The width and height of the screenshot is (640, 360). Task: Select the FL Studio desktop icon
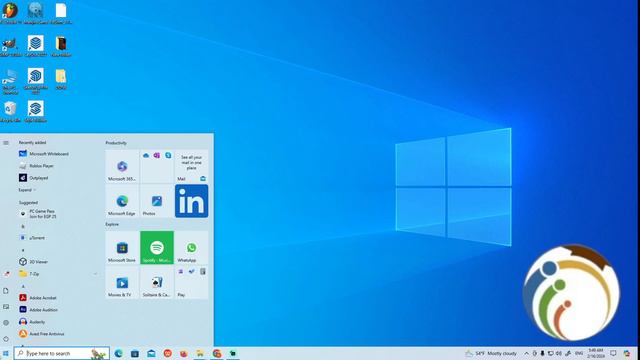(10, 13)
